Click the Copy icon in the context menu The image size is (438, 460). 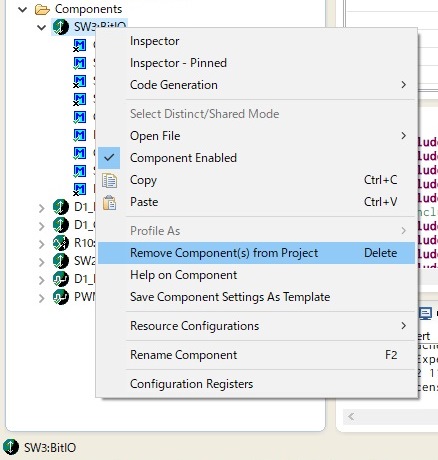pos(109,180)
